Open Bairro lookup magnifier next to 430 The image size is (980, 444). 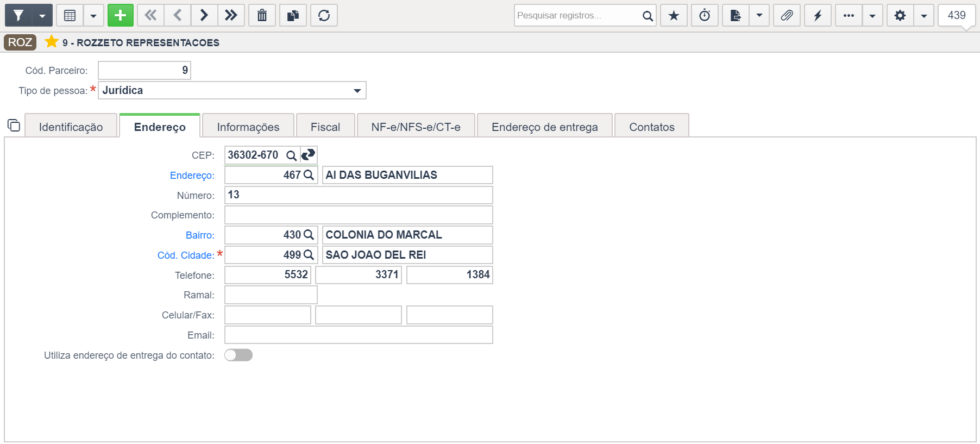click(x=309, y=235)
